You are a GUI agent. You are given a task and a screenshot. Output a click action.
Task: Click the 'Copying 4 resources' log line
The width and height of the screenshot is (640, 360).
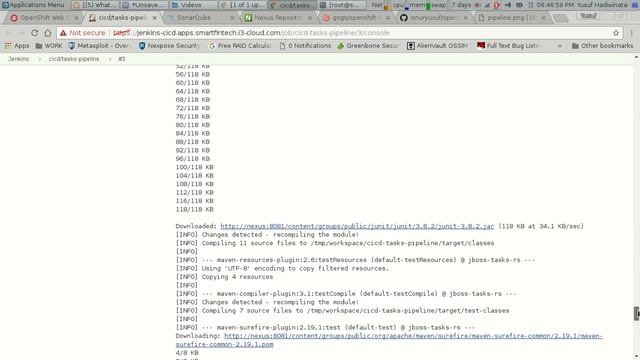(224, 277)
